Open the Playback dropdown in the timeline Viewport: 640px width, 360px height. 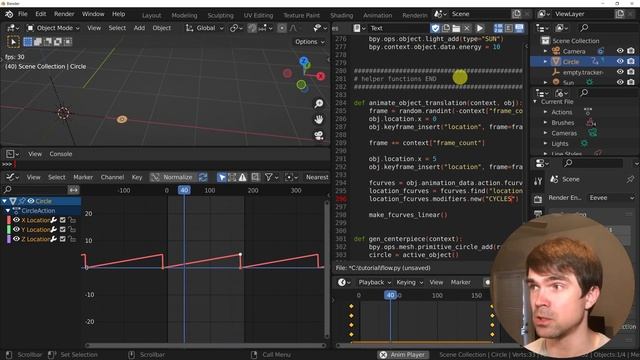pos(374,282)
